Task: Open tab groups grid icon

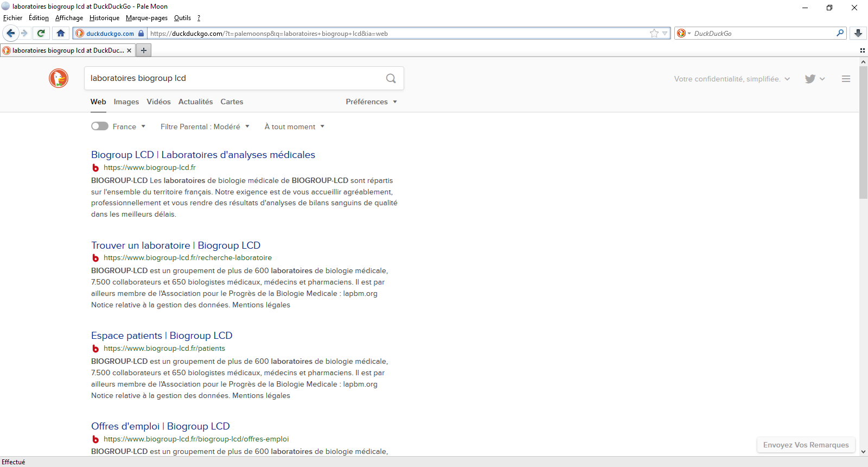Action: coord(862,51)
